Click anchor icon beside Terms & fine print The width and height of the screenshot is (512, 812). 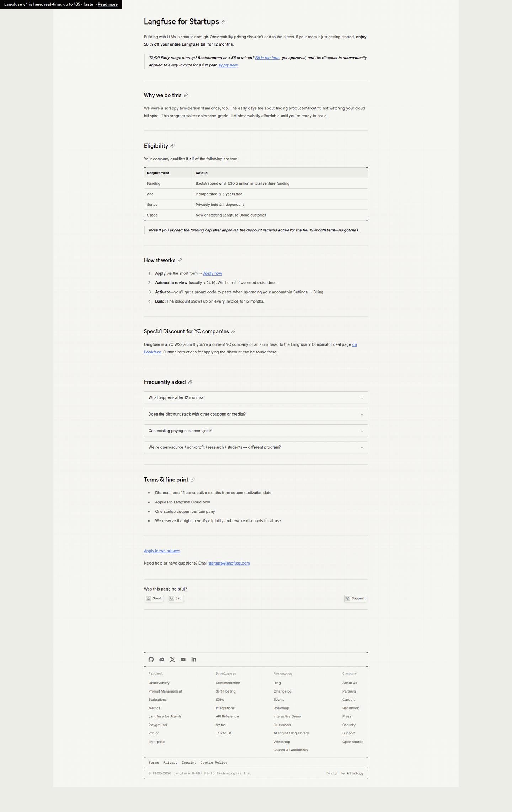[x=193, y=480]
